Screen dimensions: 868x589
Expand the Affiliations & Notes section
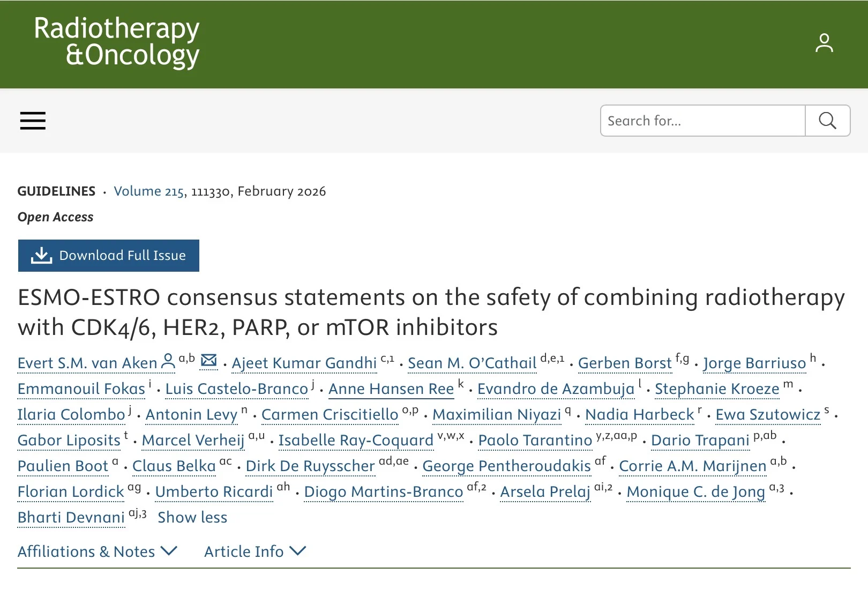(x=97, y=551)
